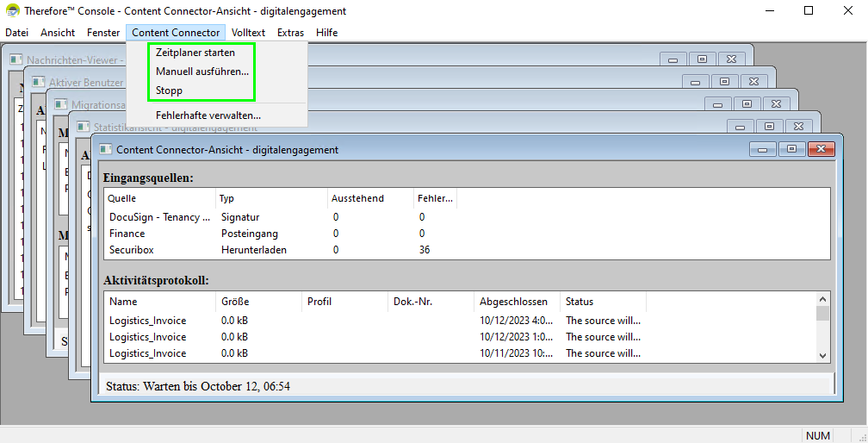Open the Fenster menu
Viewport: 868px width, 443px height.
click(103, 33)
